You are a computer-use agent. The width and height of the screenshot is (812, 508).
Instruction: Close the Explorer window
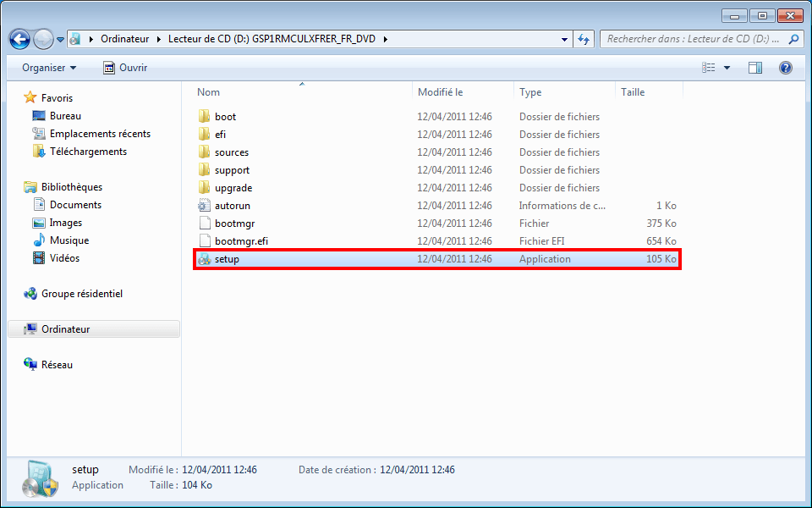pos(790,16)
